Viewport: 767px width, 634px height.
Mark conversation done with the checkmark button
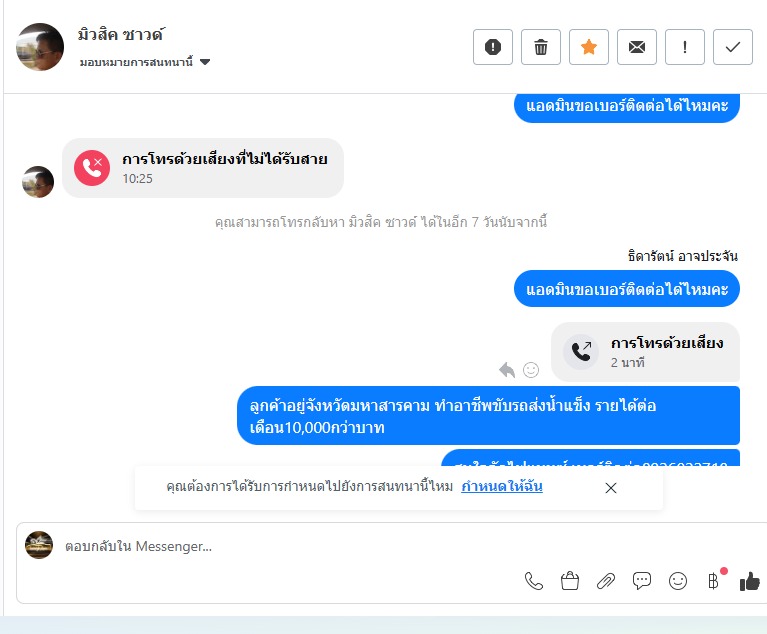732,47
